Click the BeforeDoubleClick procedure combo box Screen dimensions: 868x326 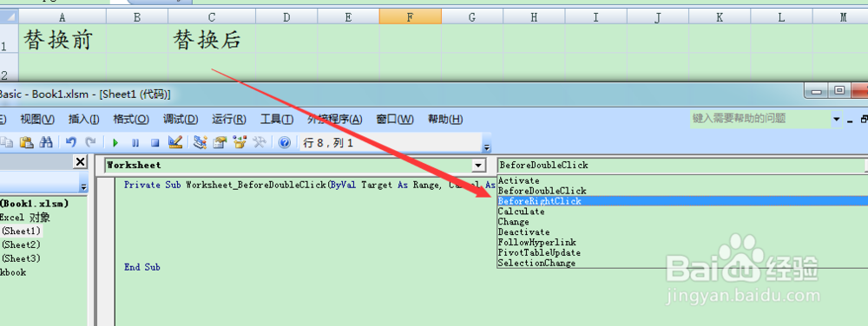[681, 165]
